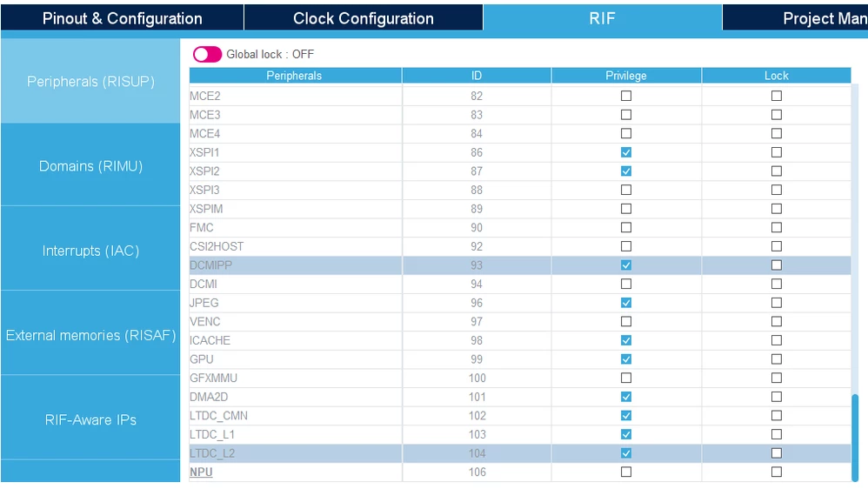Check Lock for GPU
The image size is (868, 489).
[777, 359]
